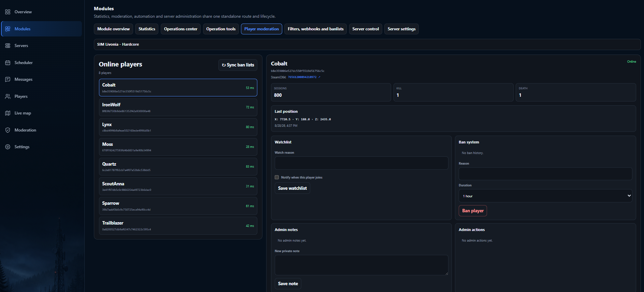644x292 pixels.
Task: Focus the Watch reason input field
Action: pyautogui.click(x=361, y=163)
